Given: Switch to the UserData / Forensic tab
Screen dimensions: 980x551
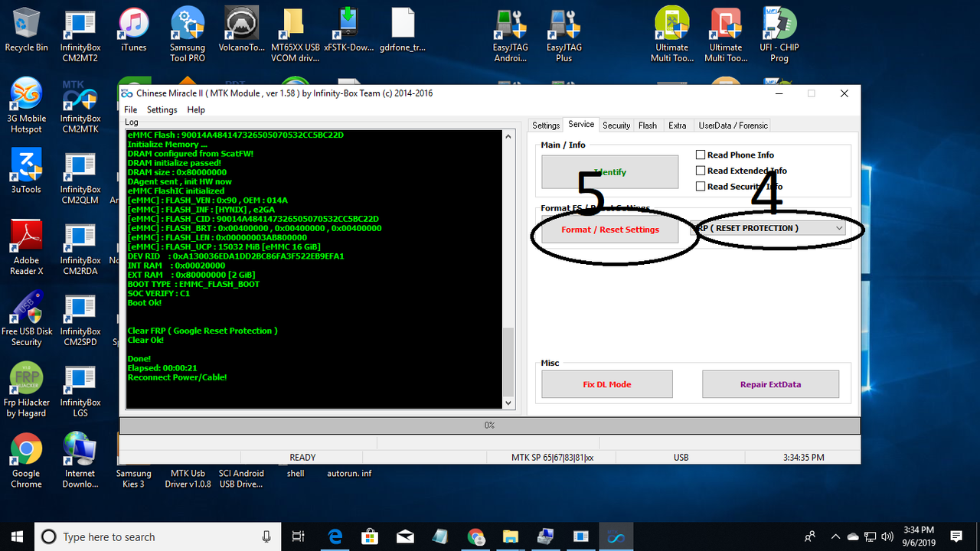Looking at the screenshot, I should click(x=733, y=126).
